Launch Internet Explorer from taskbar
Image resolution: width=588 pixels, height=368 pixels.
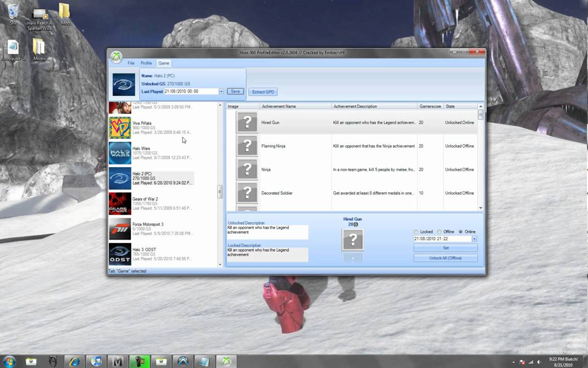[x=74, y=362]
